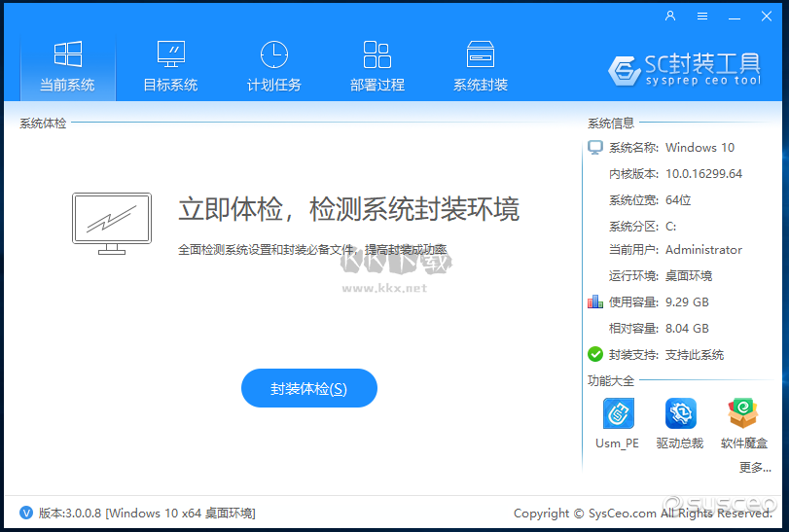This screenshot has height=532, width=789.
Task: Click the 更多... link
Action: tap(755, 467)
